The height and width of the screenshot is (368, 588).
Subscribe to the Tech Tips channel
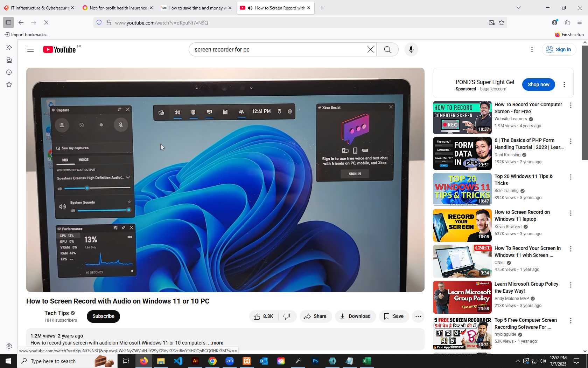(103, 316)
